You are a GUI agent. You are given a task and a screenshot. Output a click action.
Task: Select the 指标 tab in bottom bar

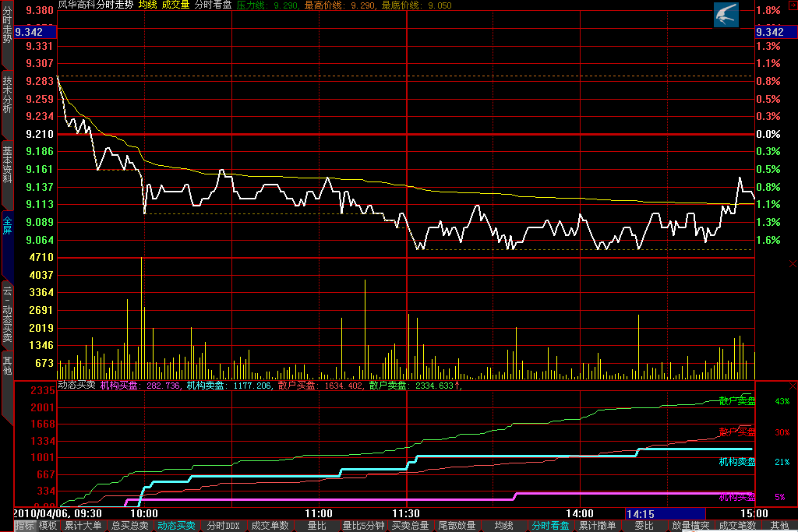(24, 526)
